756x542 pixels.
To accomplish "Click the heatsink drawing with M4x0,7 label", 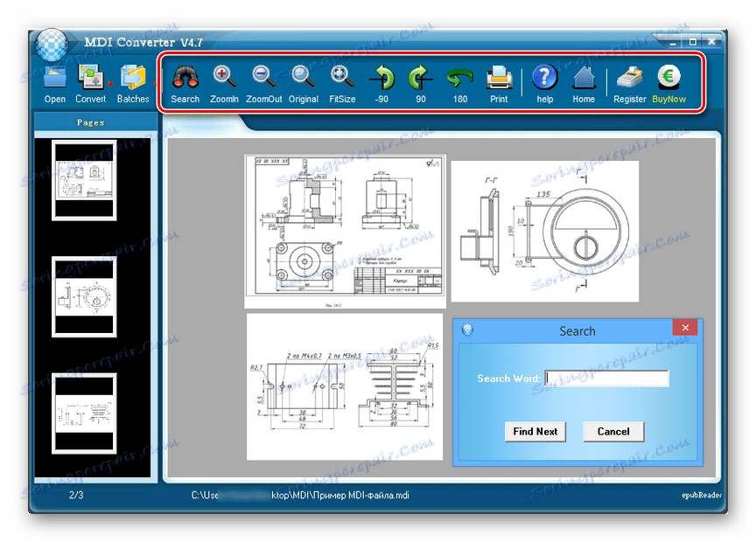I will pos(345,387).
